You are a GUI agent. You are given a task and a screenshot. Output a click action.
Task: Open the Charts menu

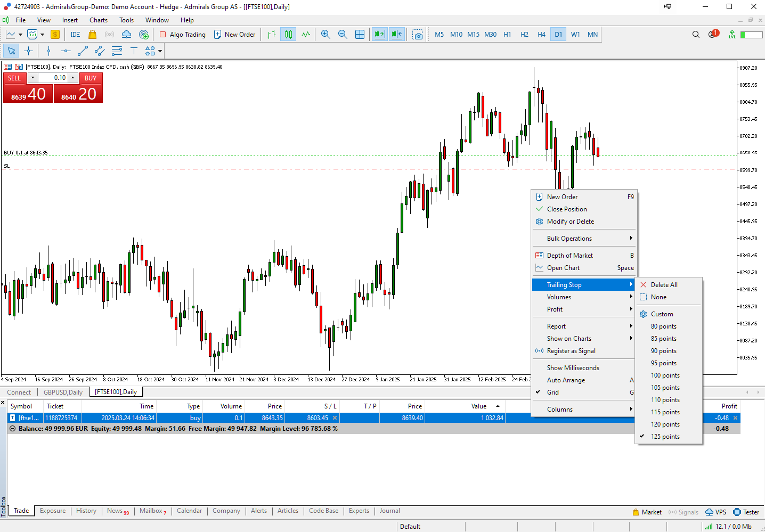[98, 20]
